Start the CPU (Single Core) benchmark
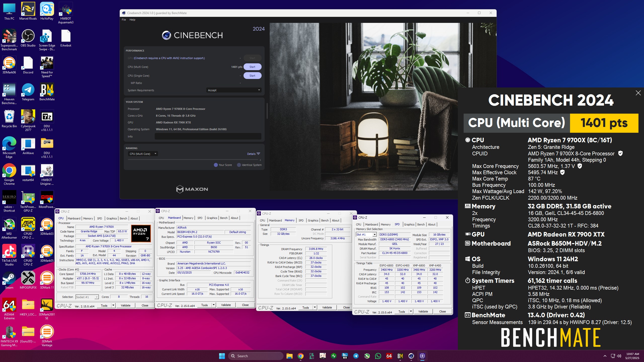This screenshot has width=644, height=362. (252, 76)
